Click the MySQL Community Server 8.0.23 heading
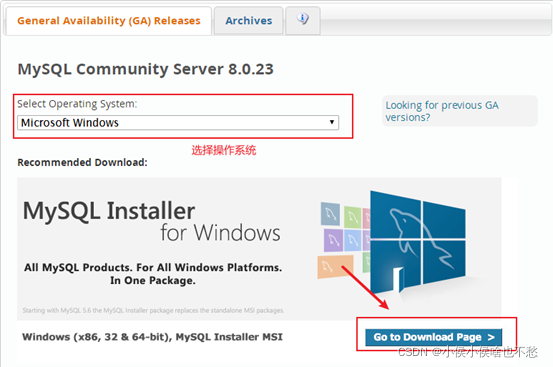Image resolution: width=553 pixels, height=367 pixels. tap(146, 69)
